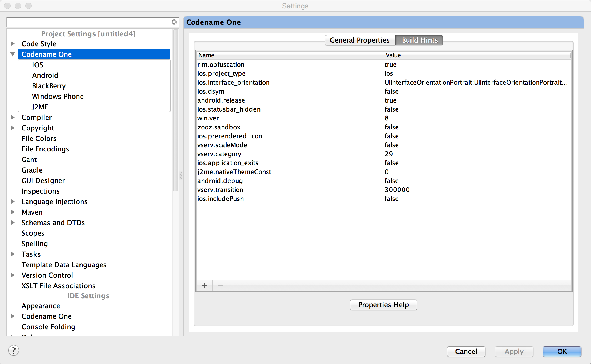This screenshot has height=364, width=591.
Task: Select the vserv.category row
Action: pos(384,154)
